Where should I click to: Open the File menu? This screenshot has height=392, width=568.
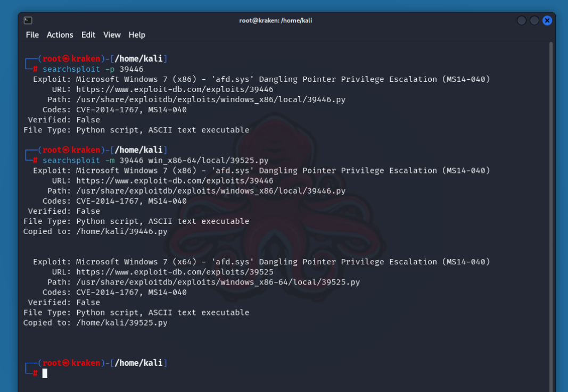(x=32, y=35)
